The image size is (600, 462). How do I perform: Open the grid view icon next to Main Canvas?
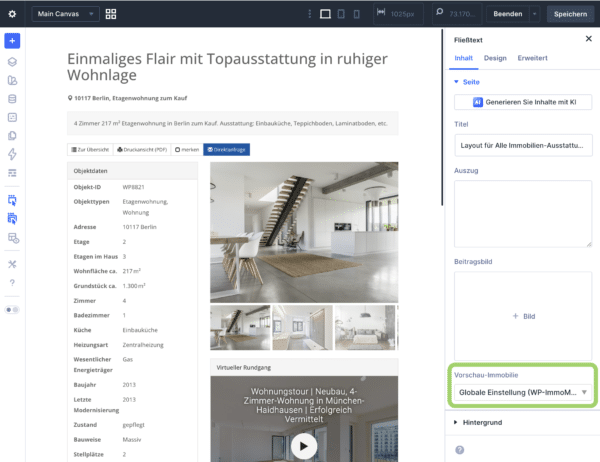[111, 14]
